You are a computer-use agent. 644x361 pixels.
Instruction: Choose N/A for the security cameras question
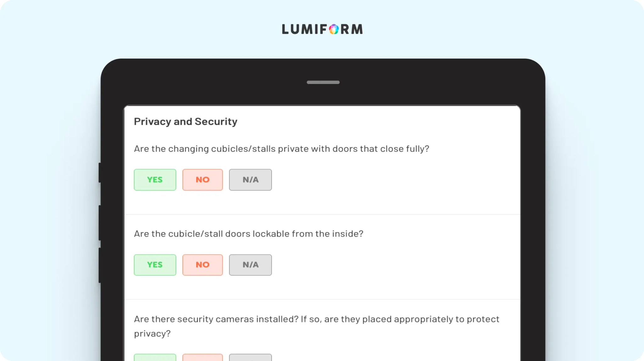(250, 358)
